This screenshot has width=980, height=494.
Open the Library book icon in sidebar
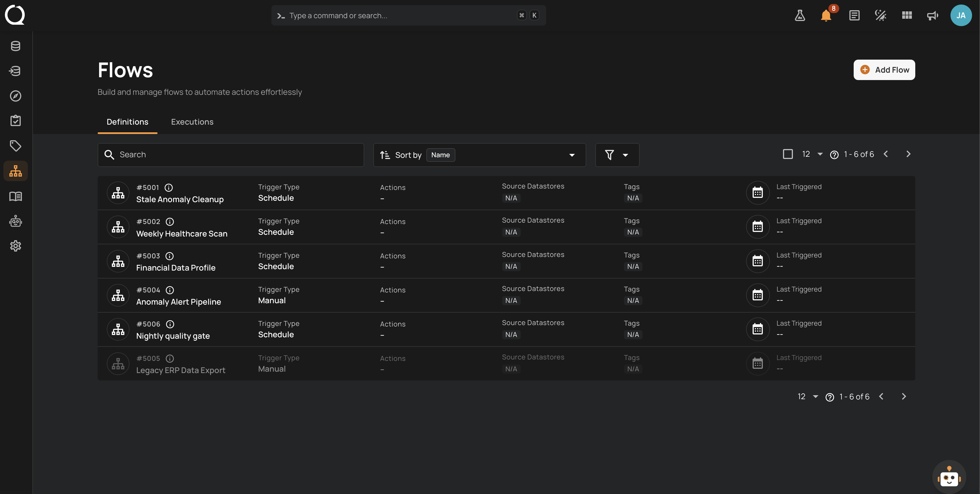point(16,196)
